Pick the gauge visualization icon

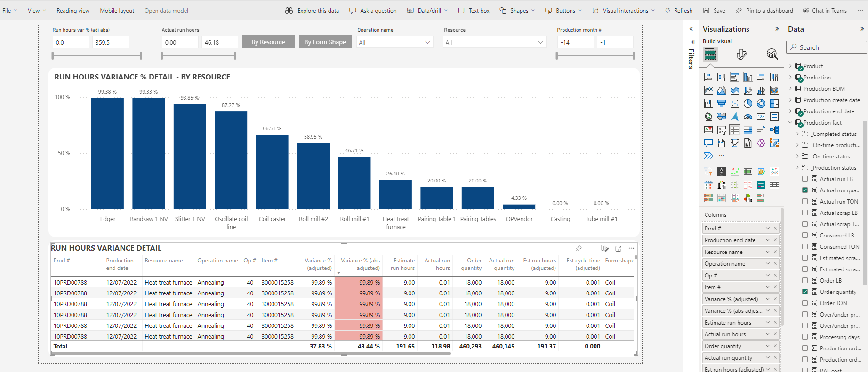point(747,117)
